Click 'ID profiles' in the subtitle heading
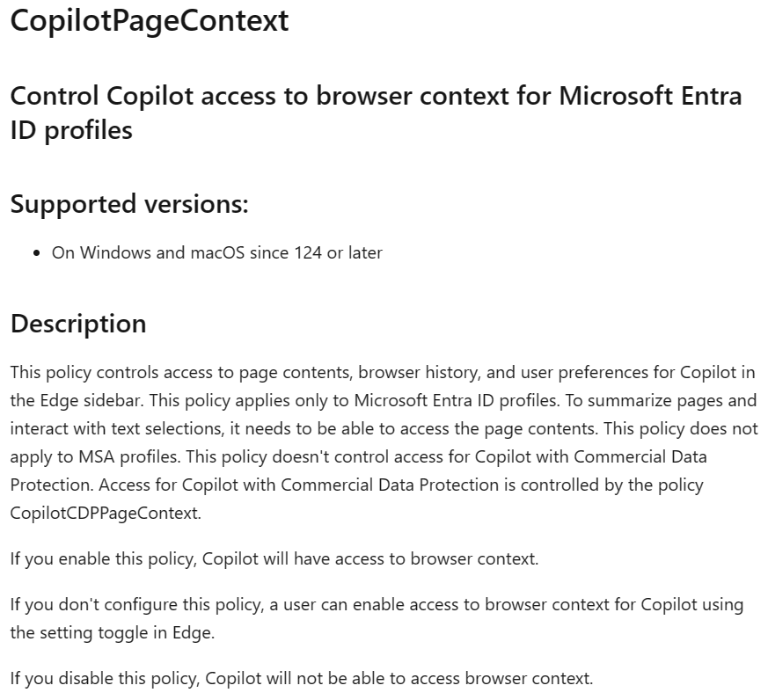The height and width of the screenshot is (700, 768). pos(71,130)
